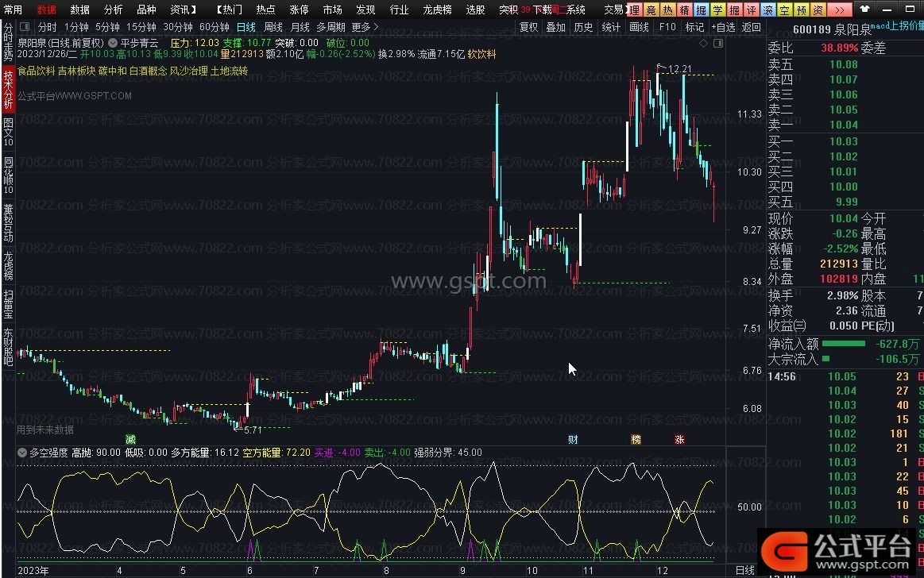Open the 多空强度 indicator dropdown arrow
The image size is (924, 578).
(22, 453)
